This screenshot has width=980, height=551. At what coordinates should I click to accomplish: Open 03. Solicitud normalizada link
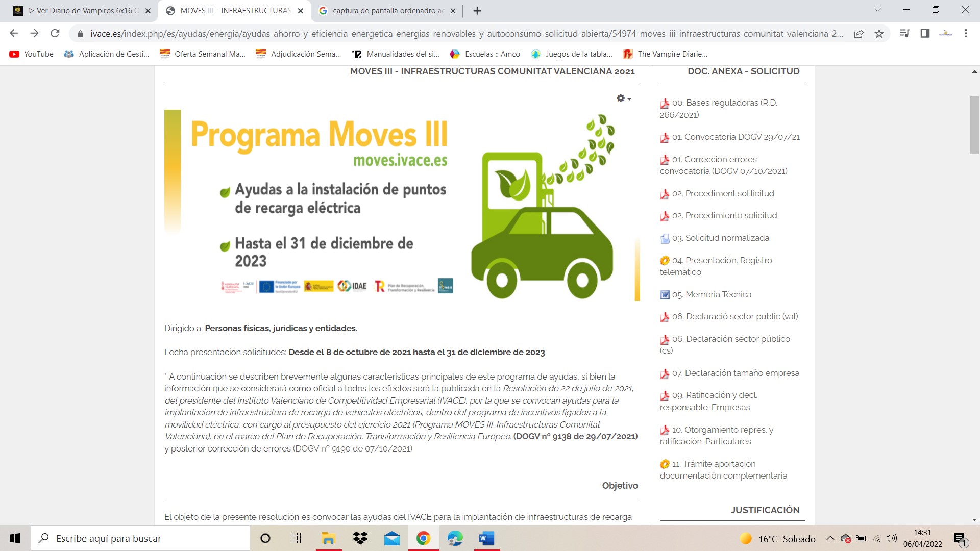tap(715, 238)
